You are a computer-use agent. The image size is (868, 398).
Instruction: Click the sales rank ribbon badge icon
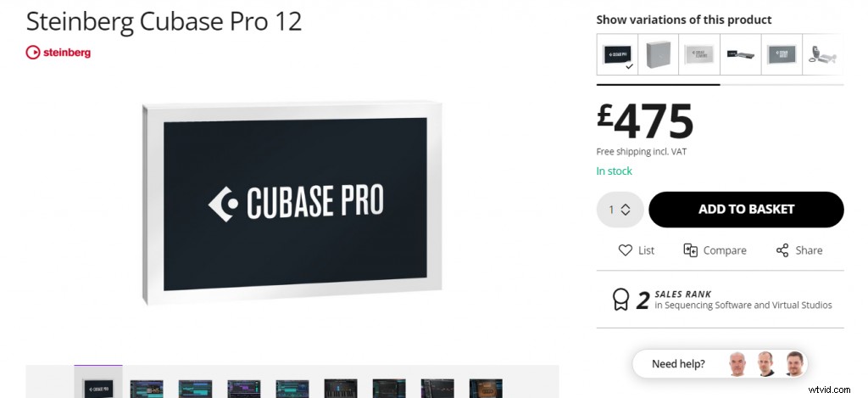(621, 300)
